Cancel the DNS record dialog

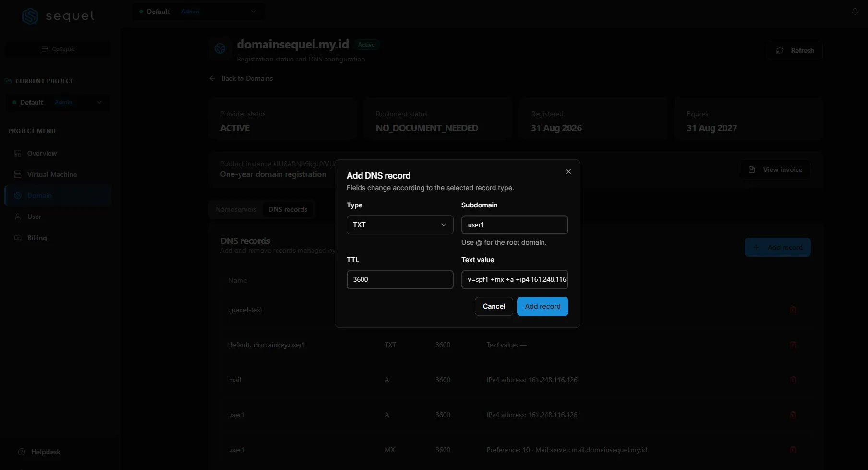coord(494,306)
